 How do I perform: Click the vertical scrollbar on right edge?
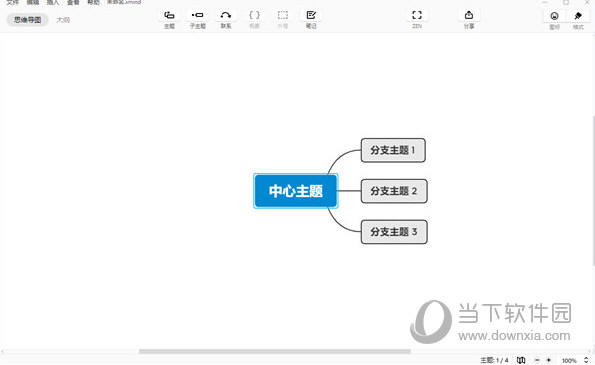tap(593, 190)
